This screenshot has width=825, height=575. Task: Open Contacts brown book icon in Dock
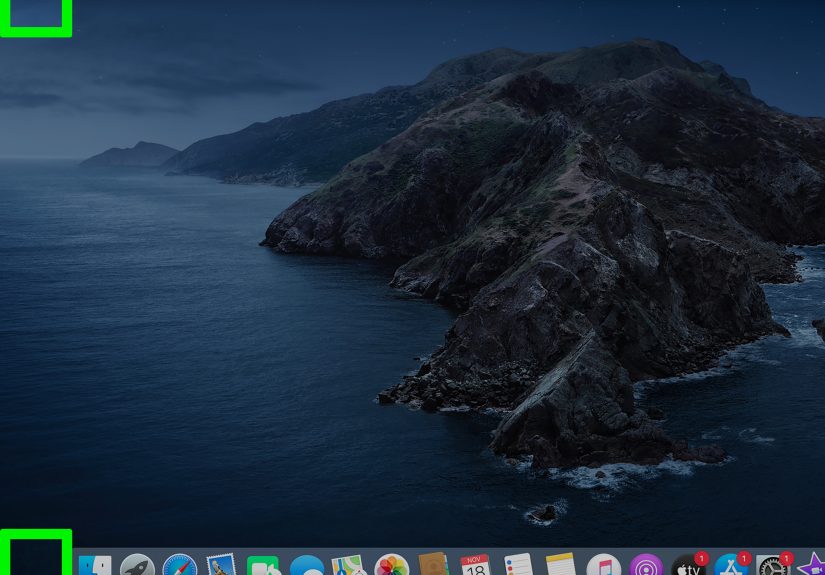point(434,564)
